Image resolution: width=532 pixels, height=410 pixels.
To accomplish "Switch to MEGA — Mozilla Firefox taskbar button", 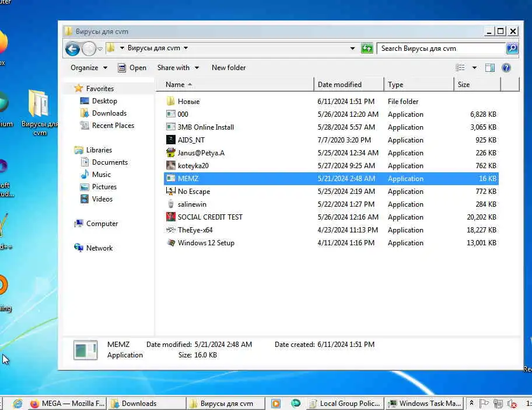I will click(67, 403).
